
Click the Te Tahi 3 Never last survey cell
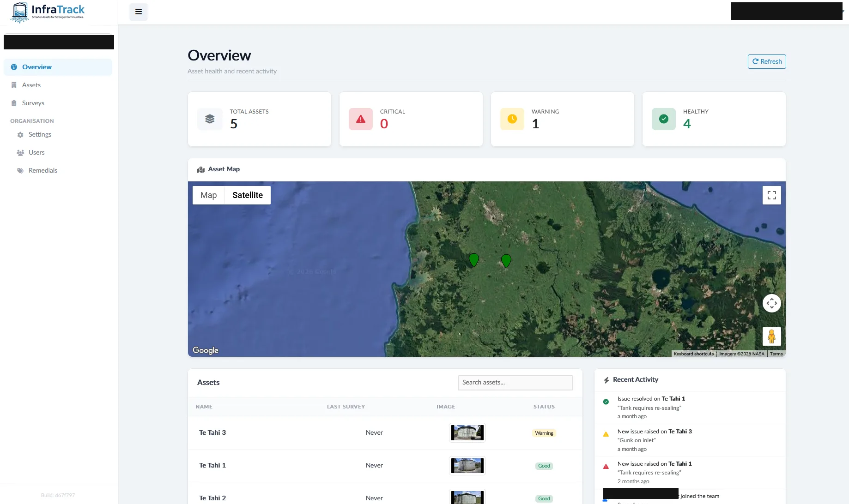pyautogui.click(x=374, y=433)
